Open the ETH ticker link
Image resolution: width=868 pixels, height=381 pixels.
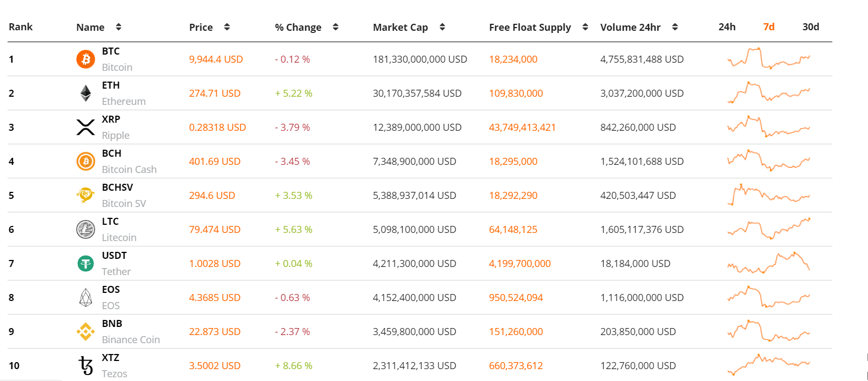point(111,85)
